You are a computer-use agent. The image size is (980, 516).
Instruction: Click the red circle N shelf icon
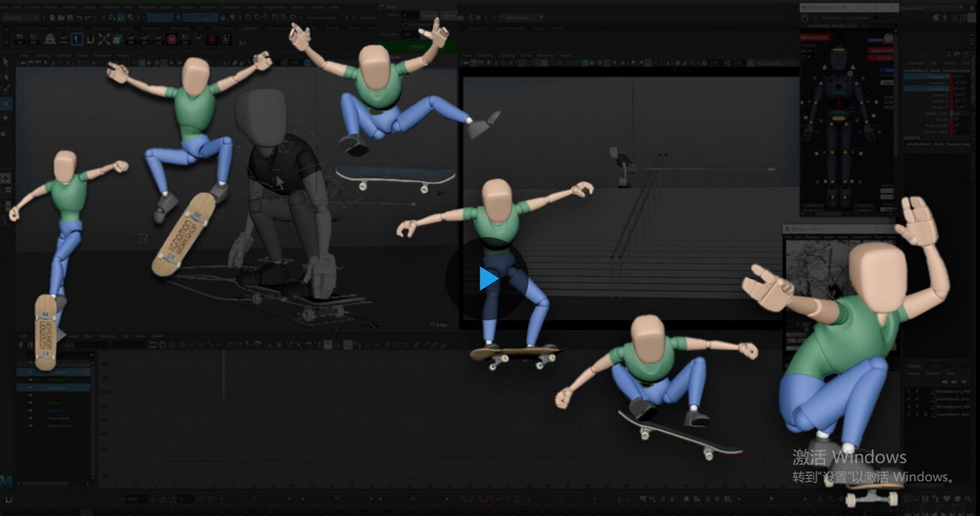171,39
